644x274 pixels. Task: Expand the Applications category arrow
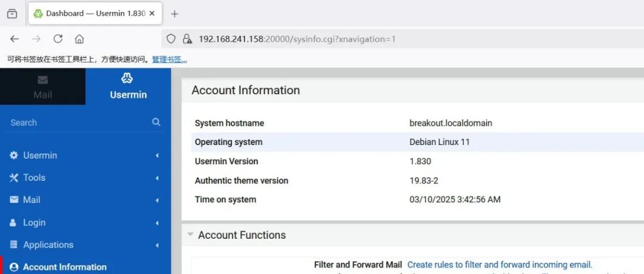pos(157,245)
